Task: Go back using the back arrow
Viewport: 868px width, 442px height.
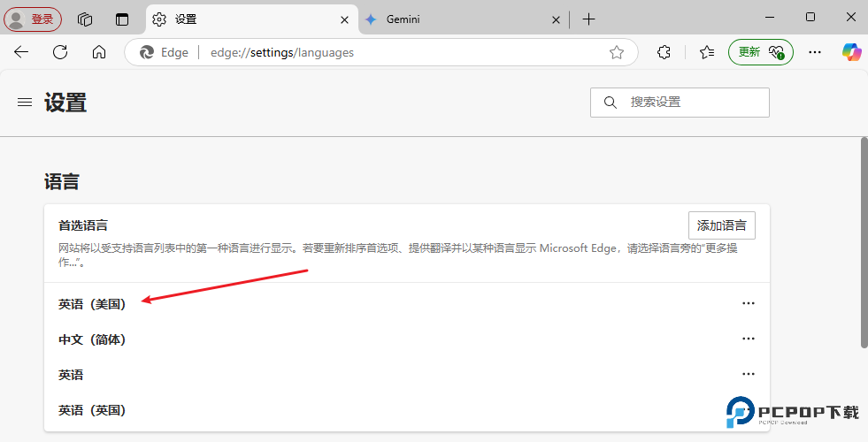Action: pos(21,52)
